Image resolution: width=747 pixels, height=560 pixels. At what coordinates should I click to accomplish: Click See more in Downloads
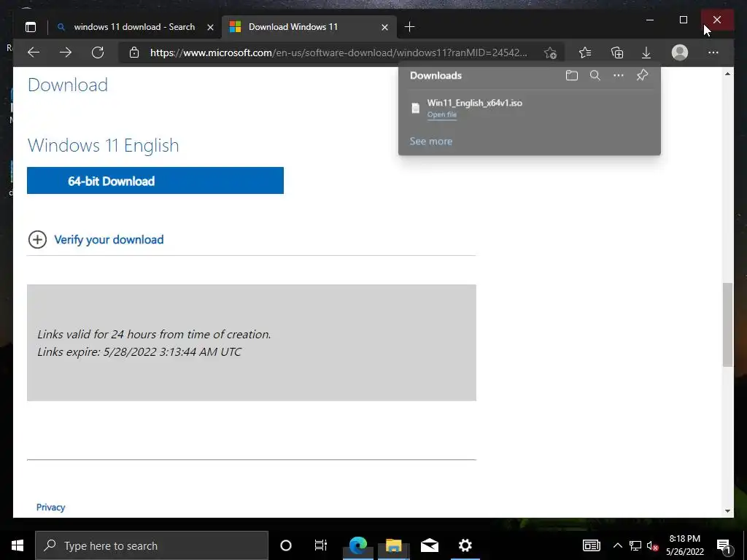click(430, 141)
